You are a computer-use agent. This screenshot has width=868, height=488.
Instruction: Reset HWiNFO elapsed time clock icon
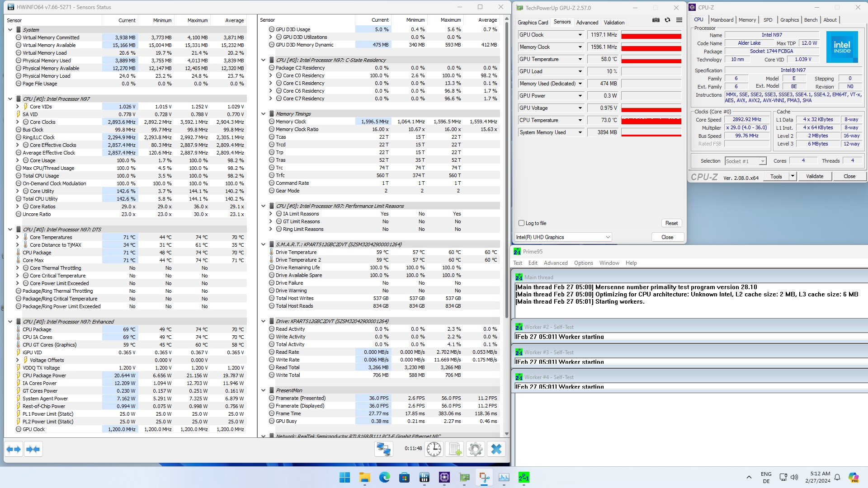[x=434, y=449]
